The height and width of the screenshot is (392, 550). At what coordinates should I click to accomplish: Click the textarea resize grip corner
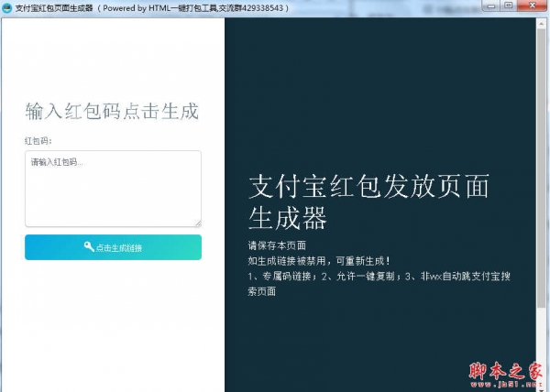click(x=198, y=223)
